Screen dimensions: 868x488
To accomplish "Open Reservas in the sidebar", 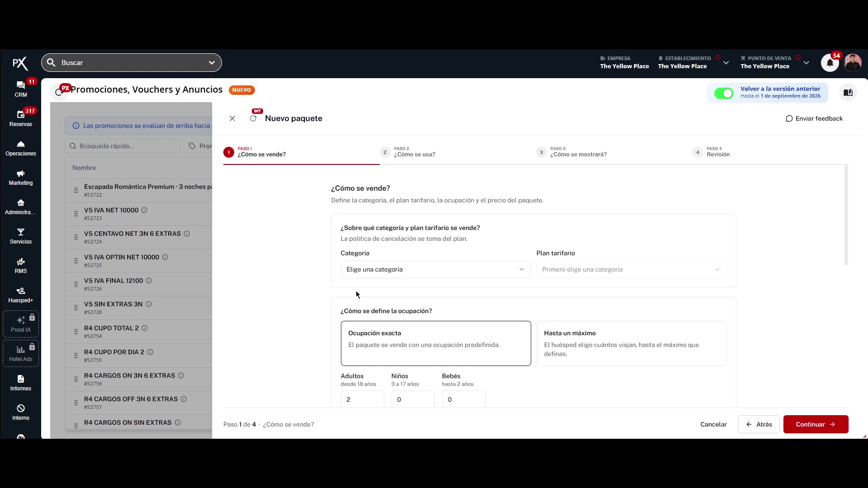I will click(x=21, y=118).
